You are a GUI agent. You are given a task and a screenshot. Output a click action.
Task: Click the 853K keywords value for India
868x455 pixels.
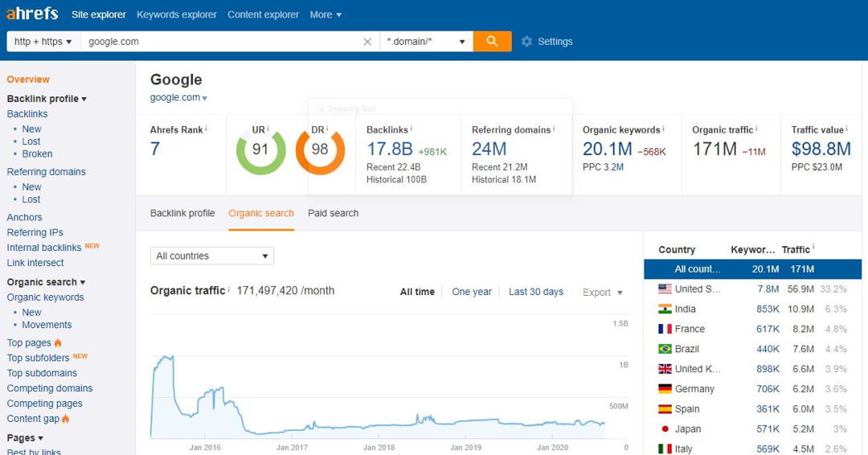coord(768,309)
